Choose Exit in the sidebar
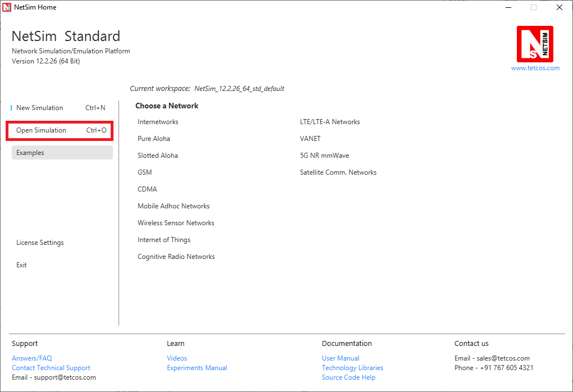The image size is (573, 392). [x=21, y=265]
